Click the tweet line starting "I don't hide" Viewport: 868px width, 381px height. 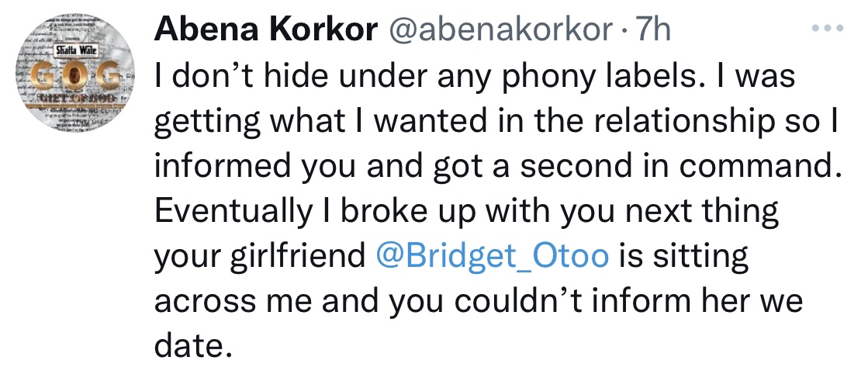475,76
